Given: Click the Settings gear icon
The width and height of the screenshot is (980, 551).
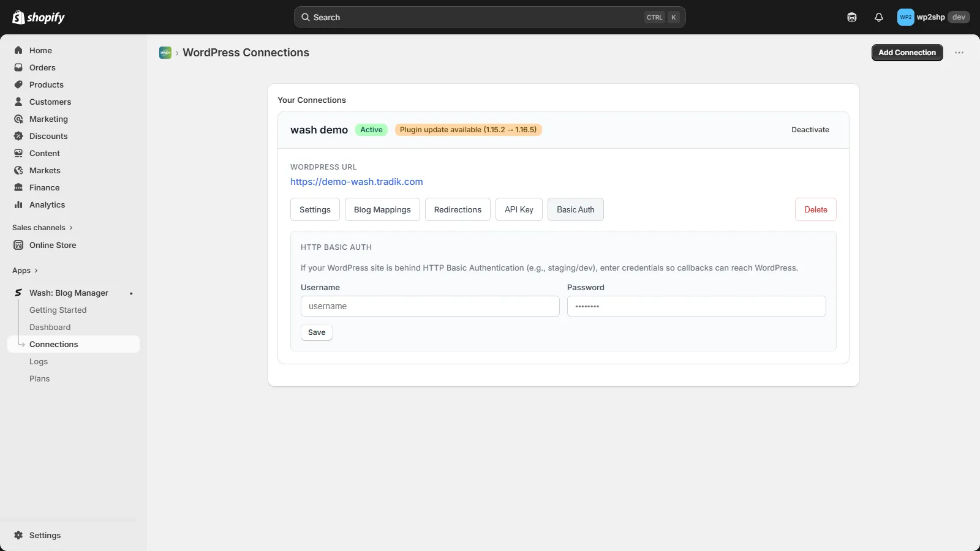Looking at the screenshot, I should [x=18, y=535].
